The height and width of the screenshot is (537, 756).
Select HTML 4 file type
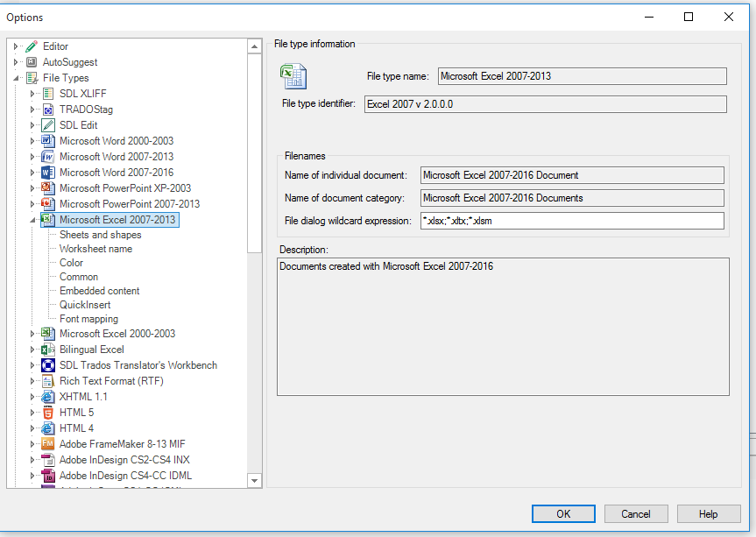77,428
